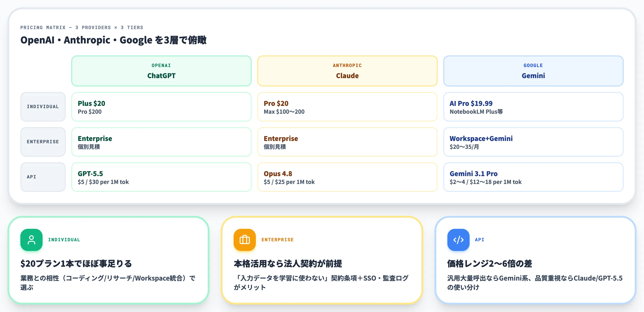Click the orange briefcase icon in Enterprise card
The image size is (644, 312).
coord(245,240)
